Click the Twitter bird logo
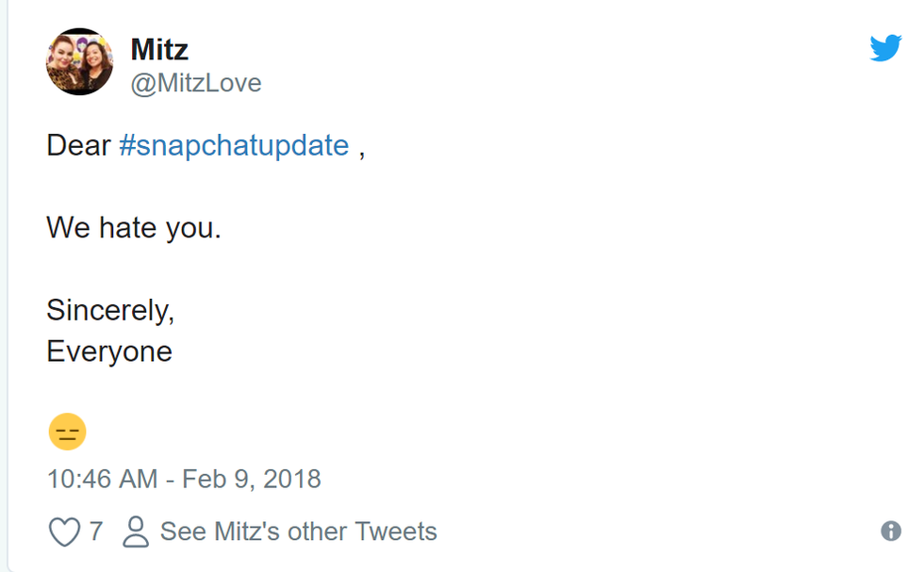 [885, 48]
